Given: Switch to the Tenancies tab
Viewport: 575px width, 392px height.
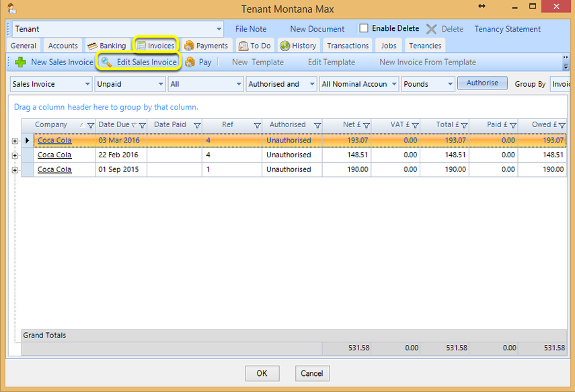Looking at the screenshot, I should tap(425, 46).
